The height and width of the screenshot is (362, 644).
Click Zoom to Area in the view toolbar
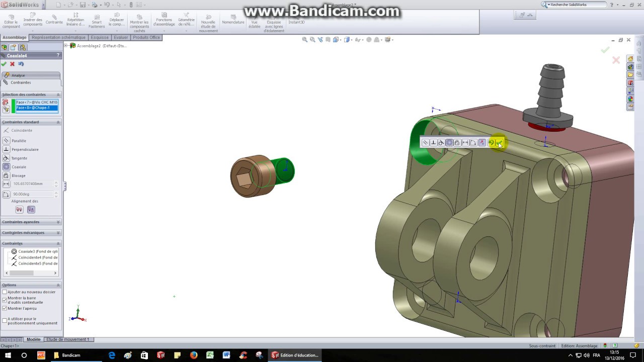(312, 40)
